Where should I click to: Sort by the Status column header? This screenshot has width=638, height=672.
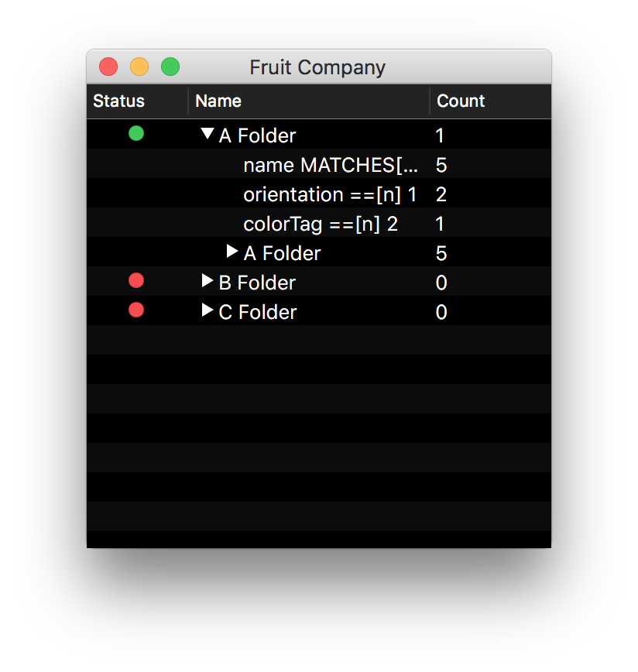[x=119, y=101]
